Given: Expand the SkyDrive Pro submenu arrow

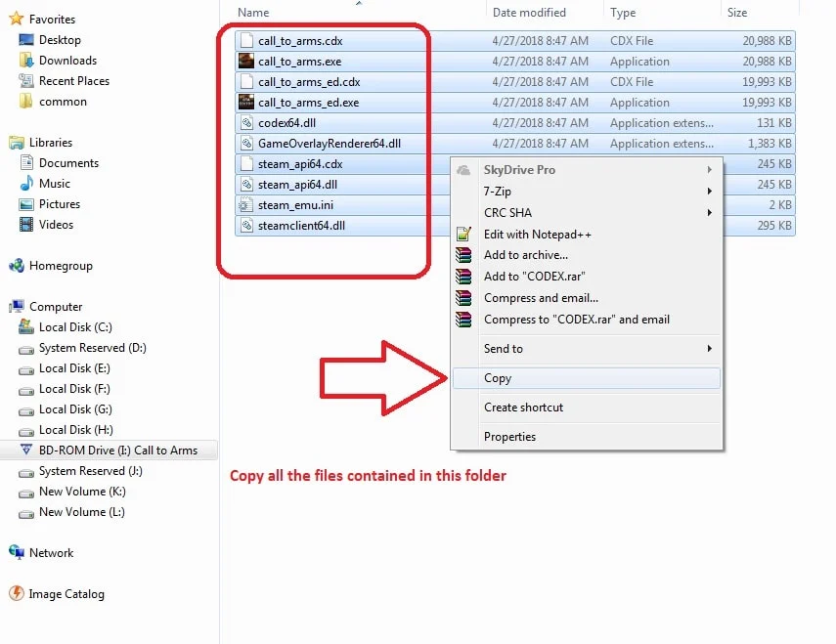Looking at the screenshot, I should click(x=710, y=170).
